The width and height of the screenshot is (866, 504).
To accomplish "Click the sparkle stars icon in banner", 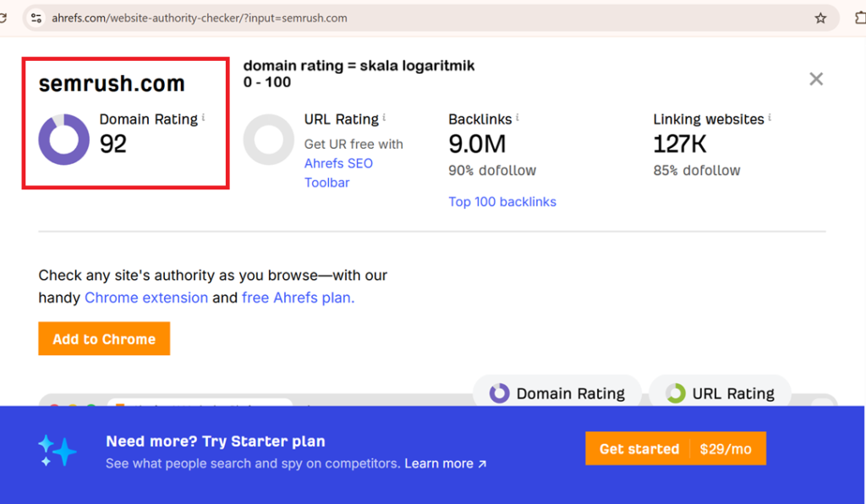I will point(58,451).
